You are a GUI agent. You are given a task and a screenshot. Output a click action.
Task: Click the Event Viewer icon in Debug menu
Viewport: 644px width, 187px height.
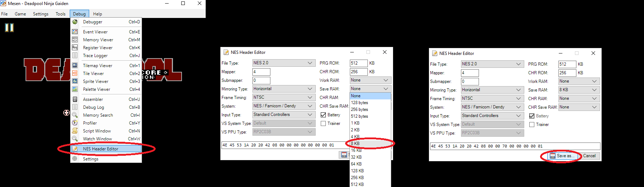coord(75,32)
